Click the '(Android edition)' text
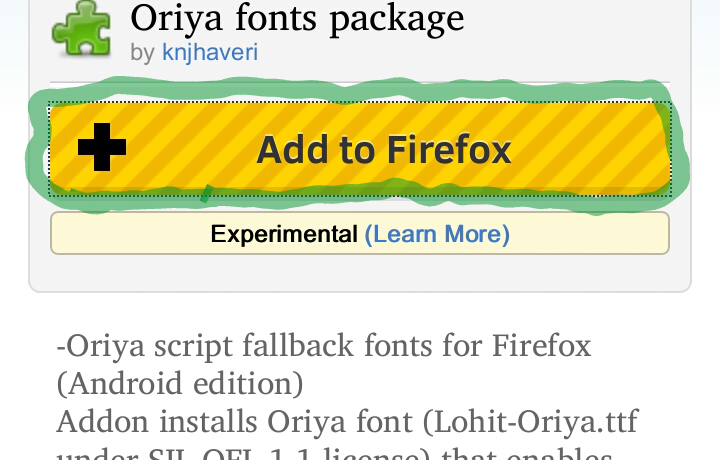This screenshot has height=460, width=720. tap(180, 384)
